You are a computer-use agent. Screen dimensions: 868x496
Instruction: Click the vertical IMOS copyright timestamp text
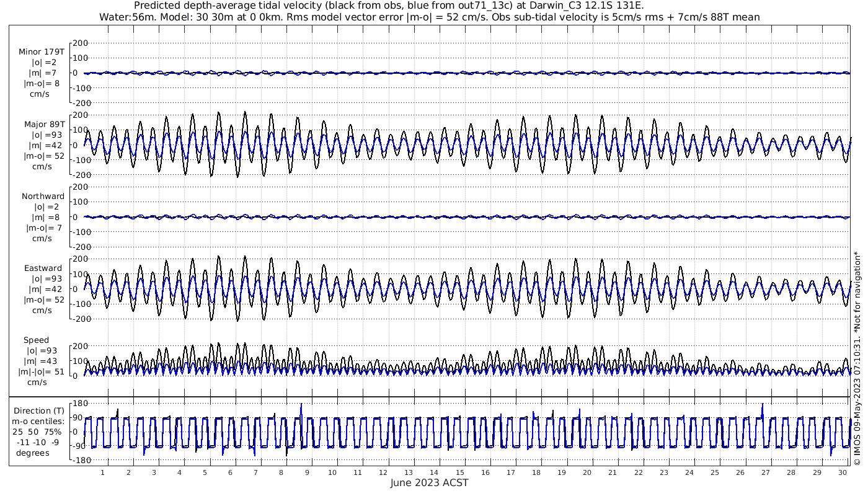[x=857, y=358]
